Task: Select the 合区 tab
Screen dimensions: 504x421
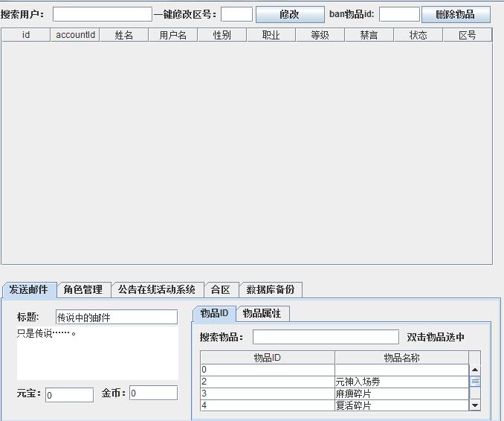Action: pyautogui.click(x=221, y=289)
